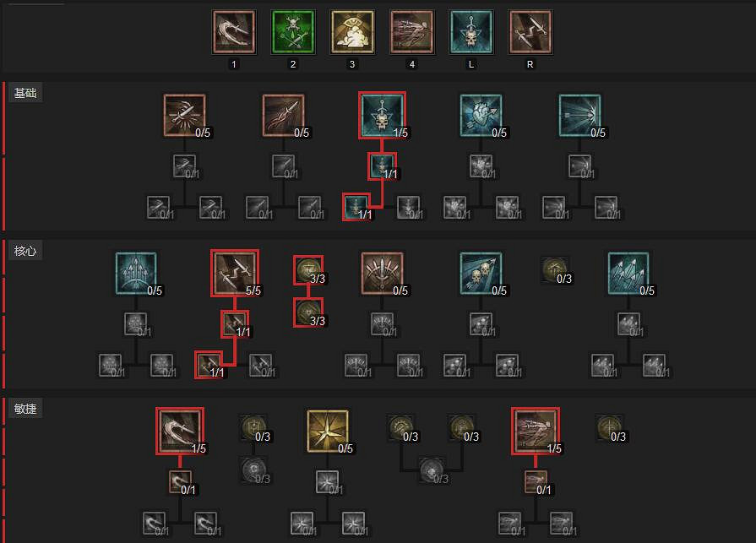Click the 1/1 upgrade node under twin blades
Screen dimensions: 756x543
(x=235, y=324)
